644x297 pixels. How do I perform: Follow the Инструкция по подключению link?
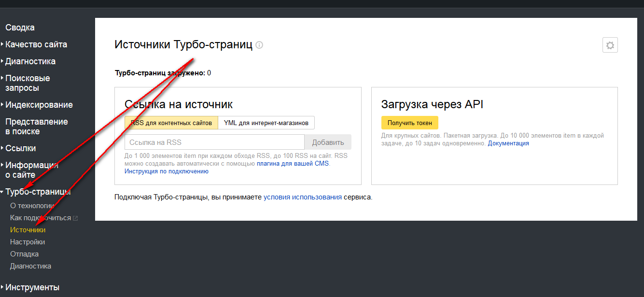(x=166, y=171)
